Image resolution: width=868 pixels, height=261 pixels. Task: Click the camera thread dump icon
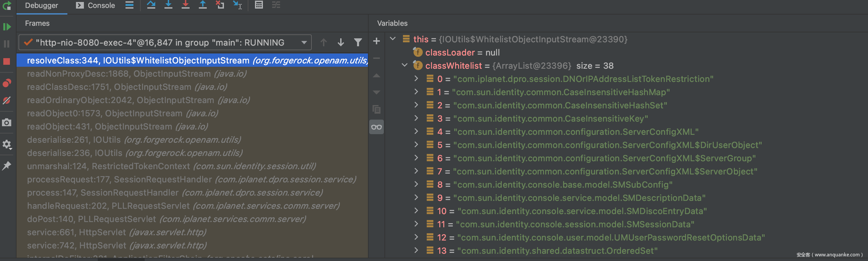7,123
